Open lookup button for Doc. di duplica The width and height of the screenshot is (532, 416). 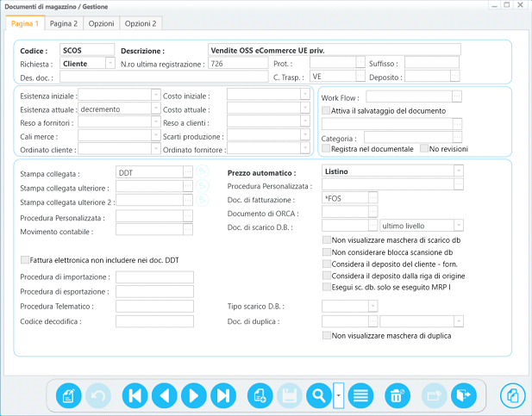click(x=372, y=321)
